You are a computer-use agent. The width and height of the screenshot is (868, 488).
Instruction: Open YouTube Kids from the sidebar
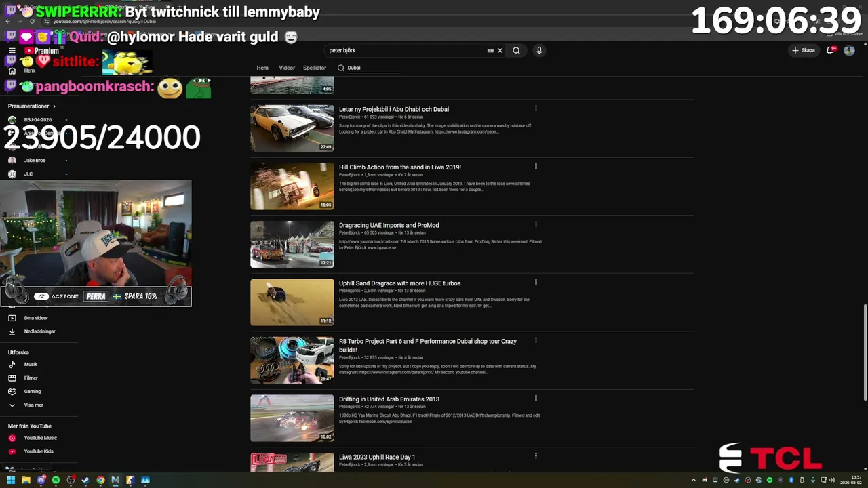(38, 451)
